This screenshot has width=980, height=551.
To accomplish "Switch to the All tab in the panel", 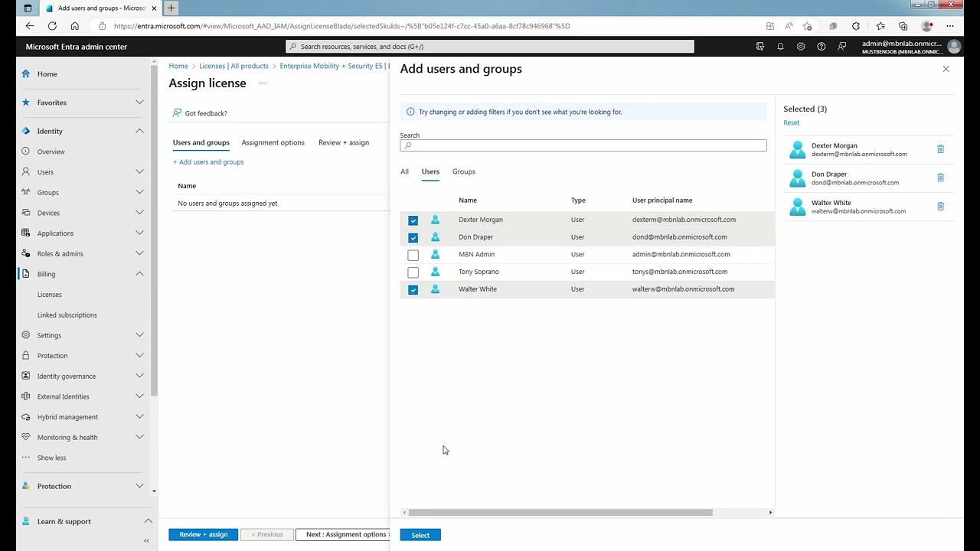I will point(404,171).
